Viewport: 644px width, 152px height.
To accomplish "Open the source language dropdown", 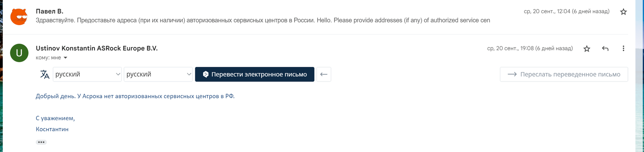I will coord(87,75).
